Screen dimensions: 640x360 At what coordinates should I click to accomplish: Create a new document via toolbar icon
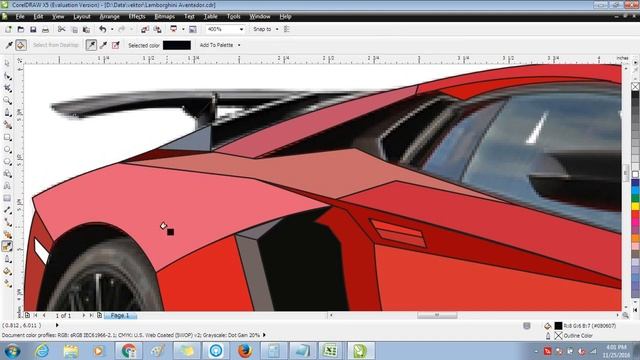pos(8,29)
